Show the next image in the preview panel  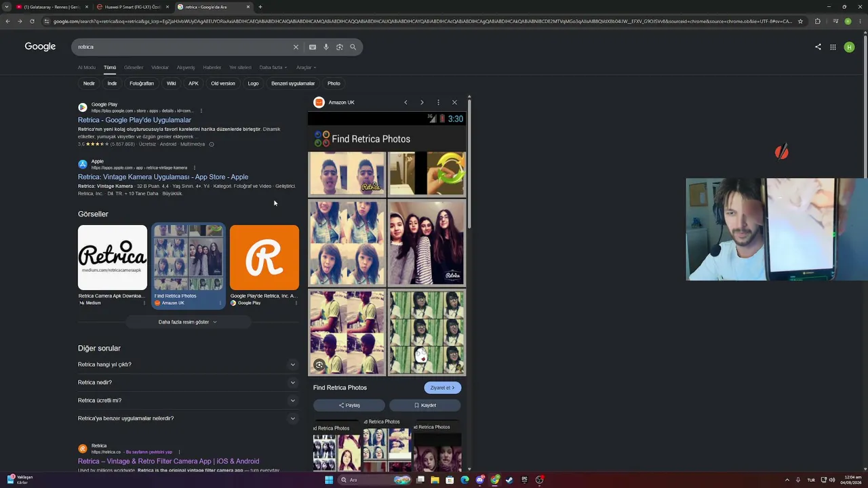(x=422, y=102)
